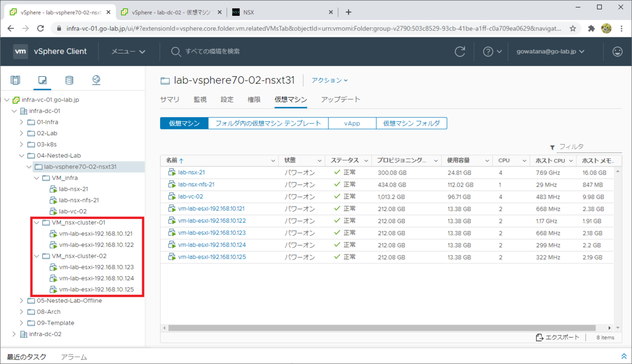Open the help question mark menu
This screenshot has width=632, height=364.
[x=492, y=52]
